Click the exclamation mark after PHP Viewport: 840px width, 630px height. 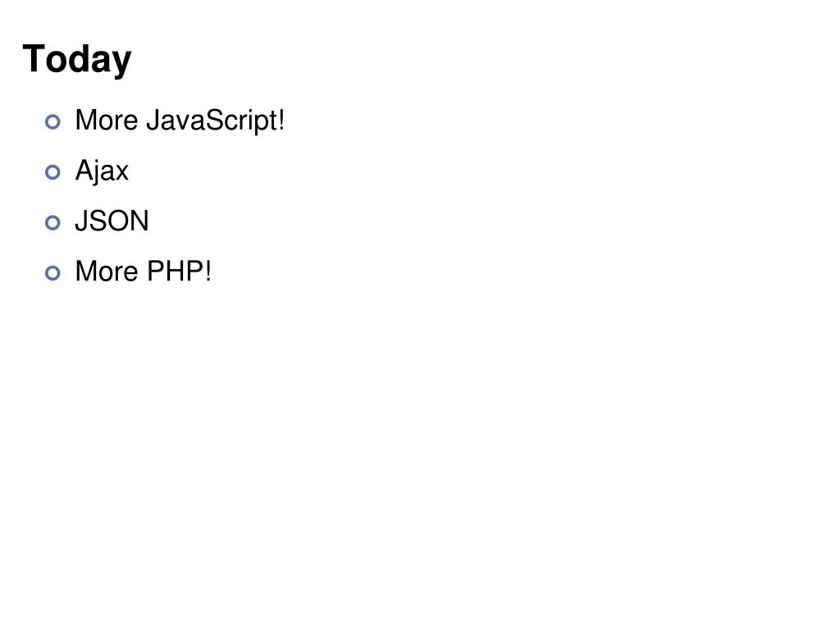point(208,272)
